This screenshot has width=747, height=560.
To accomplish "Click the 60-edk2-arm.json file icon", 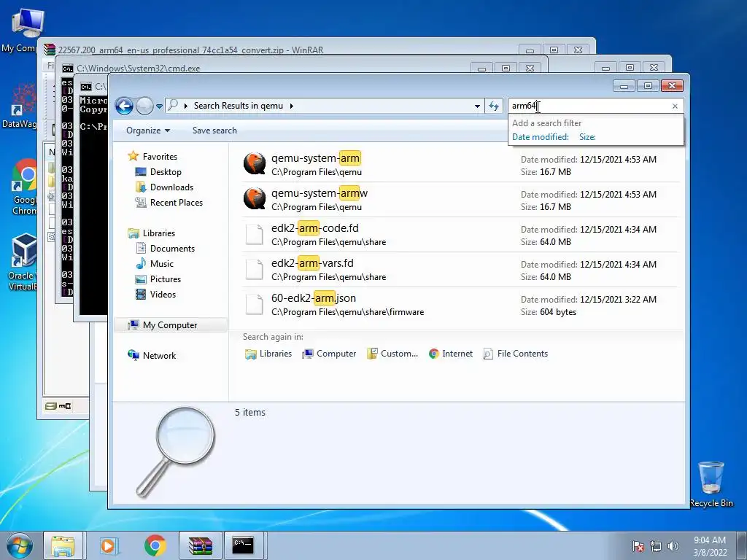I will click(x=254, y=304).
